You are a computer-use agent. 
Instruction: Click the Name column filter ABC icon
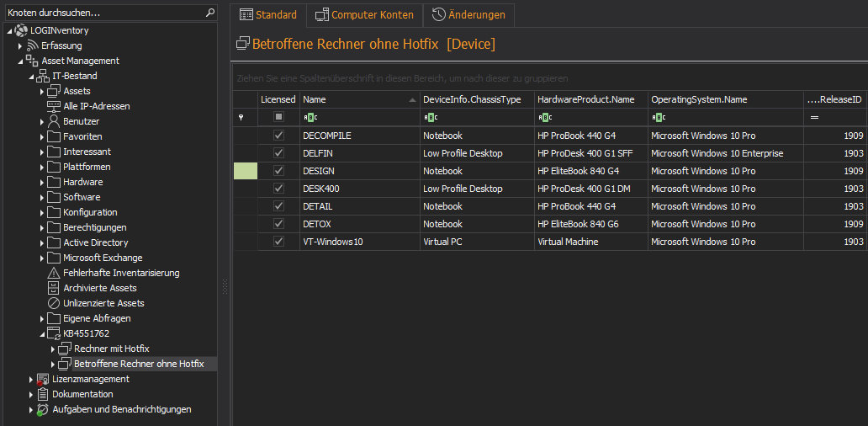click(310, 117)
